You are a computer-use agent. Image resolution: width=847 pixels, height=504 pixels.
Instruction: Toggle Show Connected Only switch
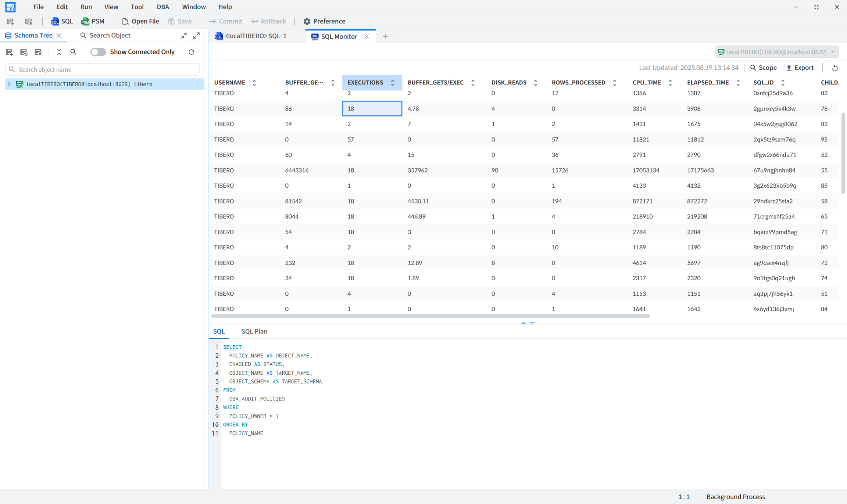(98, 52)
